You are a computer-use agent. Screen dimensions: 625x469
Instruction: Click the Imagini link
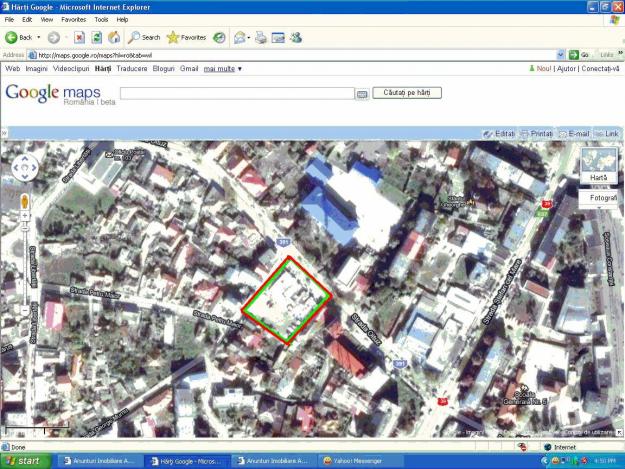pyautogui.click(x=37, y=69)
